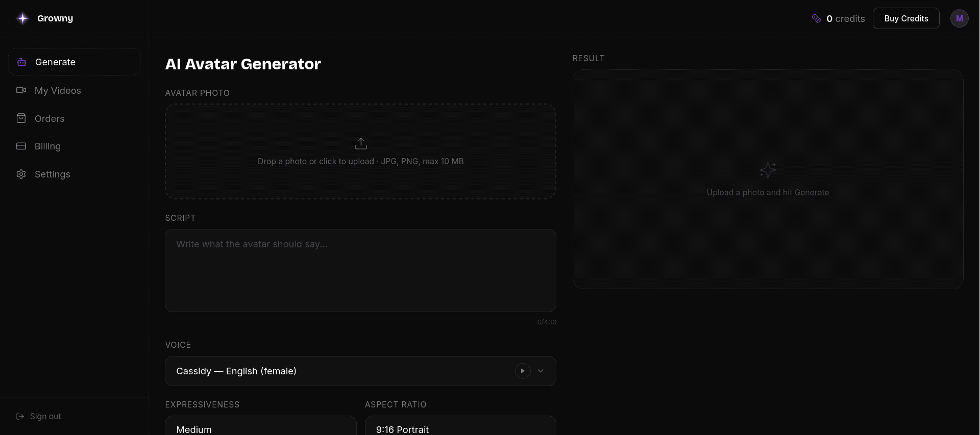Open the 9:16 Portrait aspect ratio dropdown

coord(460,426)
